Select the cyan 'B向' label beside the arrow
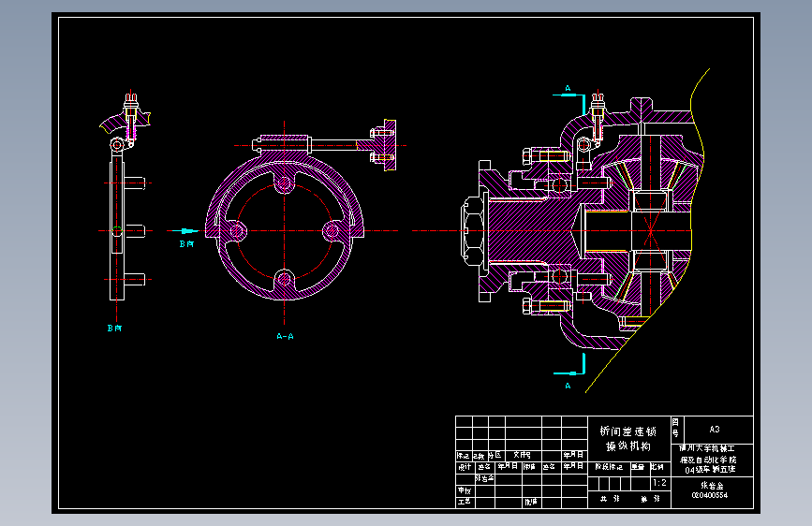Screen dimensions: 812x526 [x=186, y=243]
